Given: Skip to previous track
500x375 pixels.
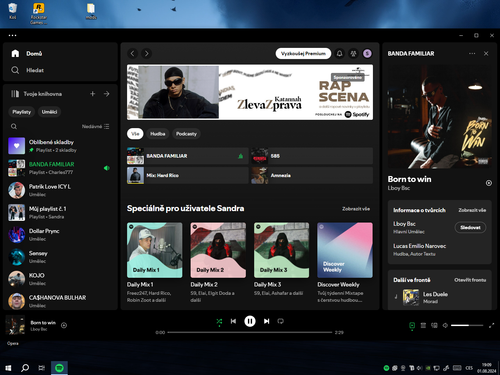Looking at the screenshot, I should tap(233, 321).
